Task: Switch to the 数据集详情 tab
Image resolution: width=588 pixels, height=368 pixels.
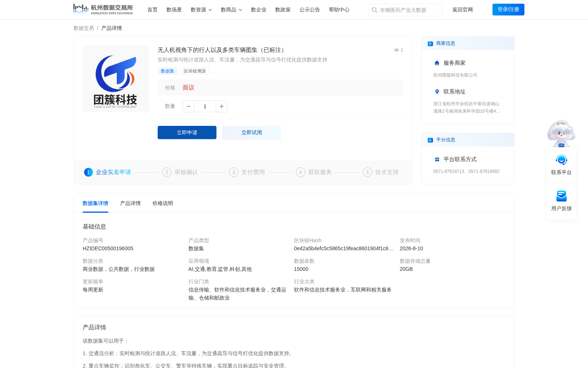Action: [x=96, y=203]
